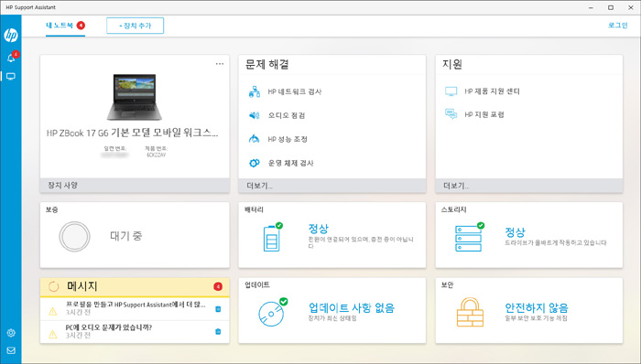This screenshot has width=641, height=364.
Task: Click the HP performance tune-up icon
Action: pos(255,139)
